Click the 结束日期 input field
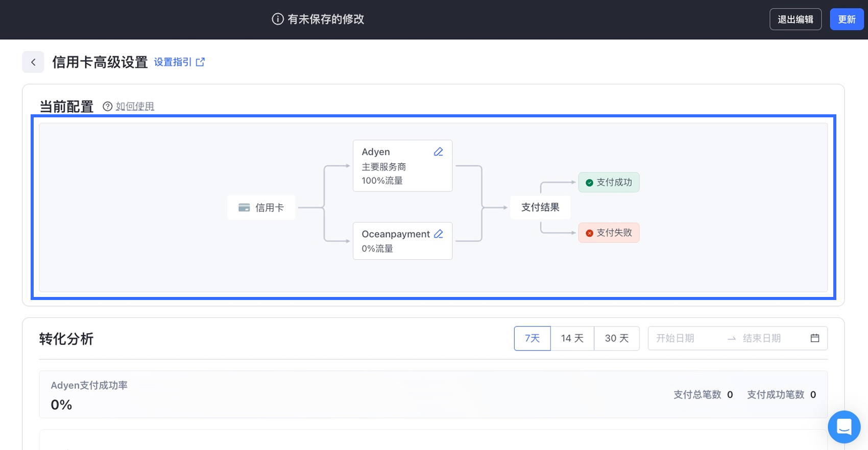Viewport: 868px width, 450px height. (x=773, y=338)
